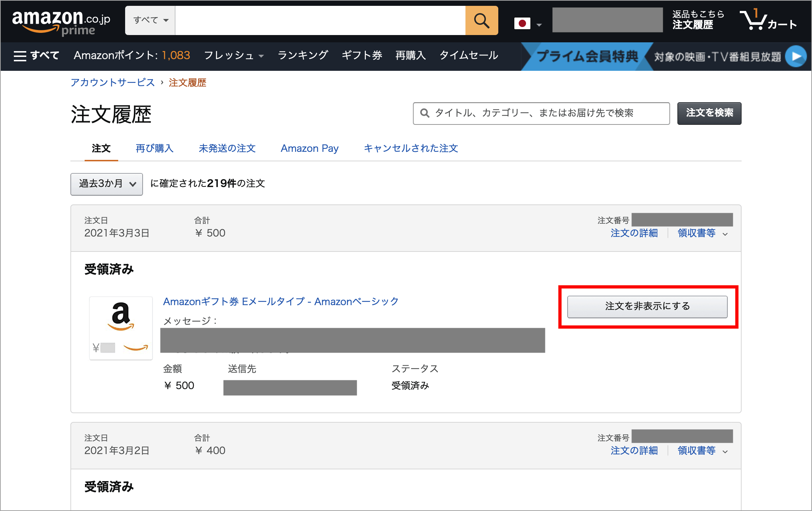Click the 対象の映画・TV番組見放題 text
The width and height of the screenshot is (812, 511).
coord(718,57)
